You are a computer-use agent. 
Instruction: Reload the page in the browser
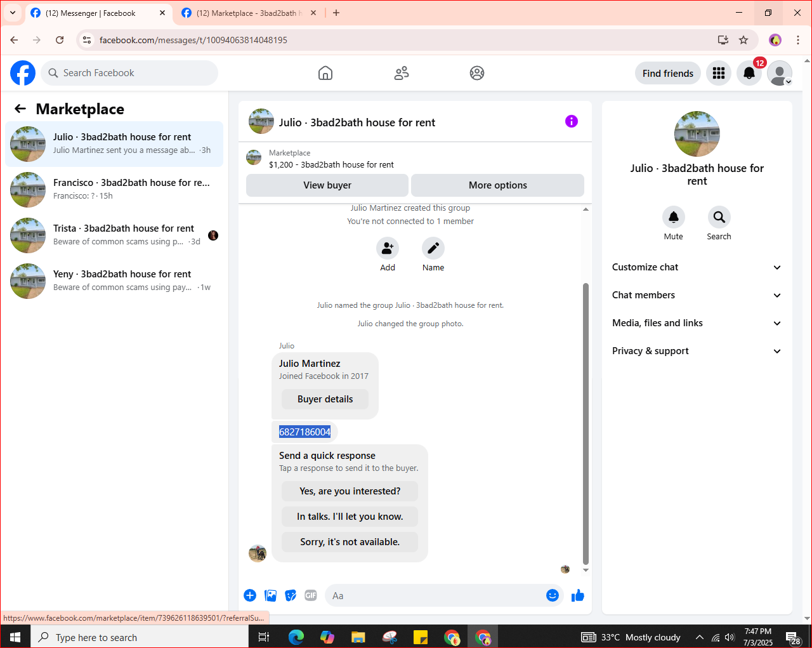[60, 40]
